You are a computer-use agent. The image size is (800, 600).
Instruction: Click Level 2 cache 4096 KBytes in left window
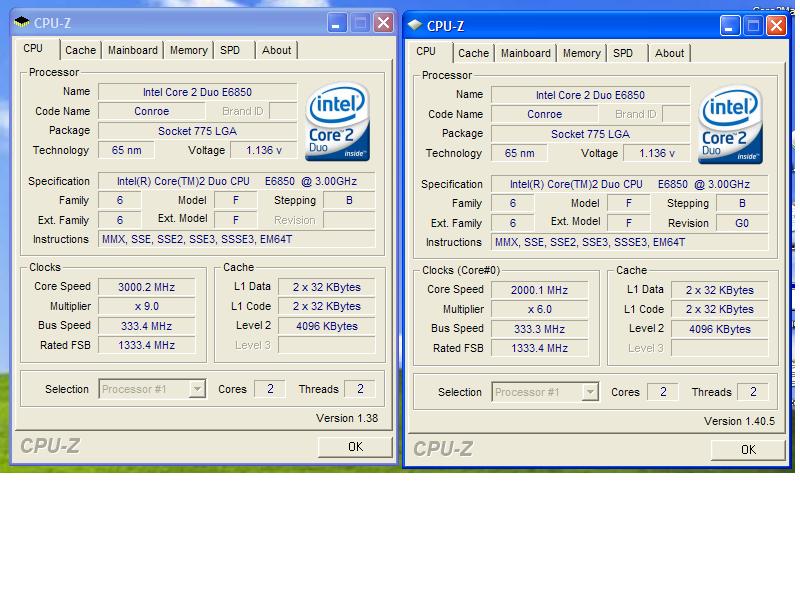click(x=327, y=326)
